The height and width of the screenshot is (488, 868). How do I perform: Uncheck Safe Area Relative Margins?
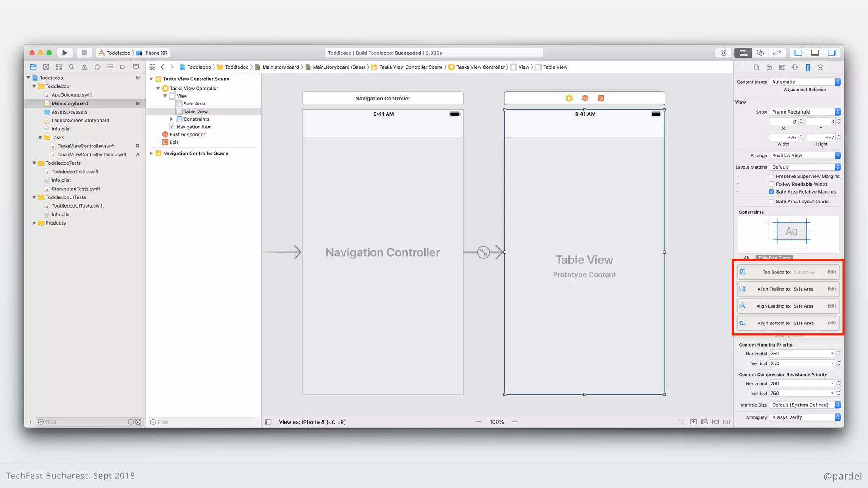[x=771, y=192]
